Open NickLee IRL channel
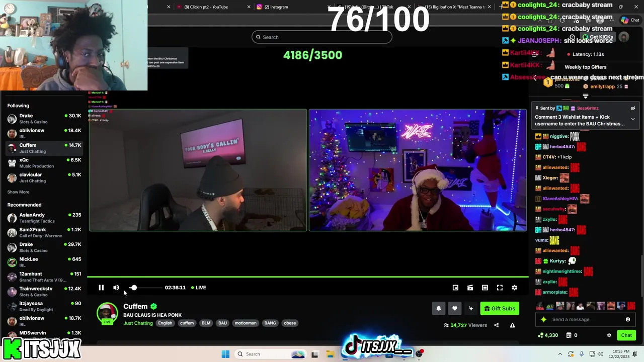The width and height of the screenshot is (644, 362). [44, 262]
